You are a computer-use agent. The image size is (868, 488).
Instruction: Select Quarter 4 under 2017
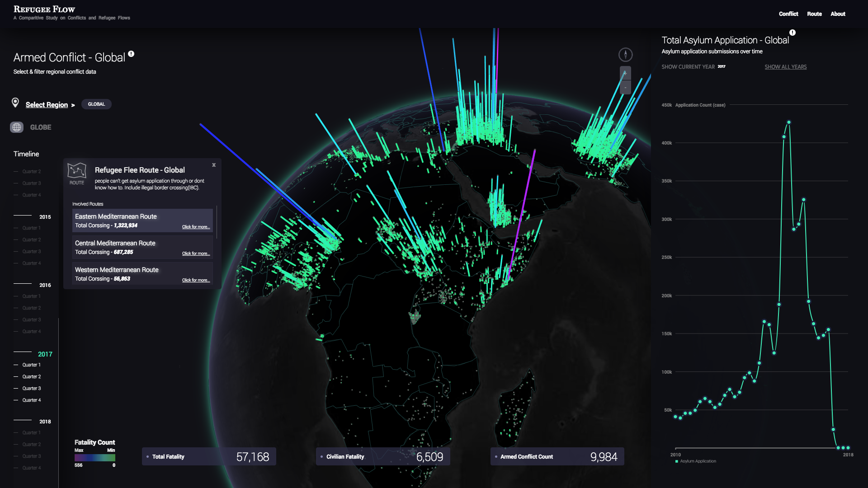coord(31,400)
